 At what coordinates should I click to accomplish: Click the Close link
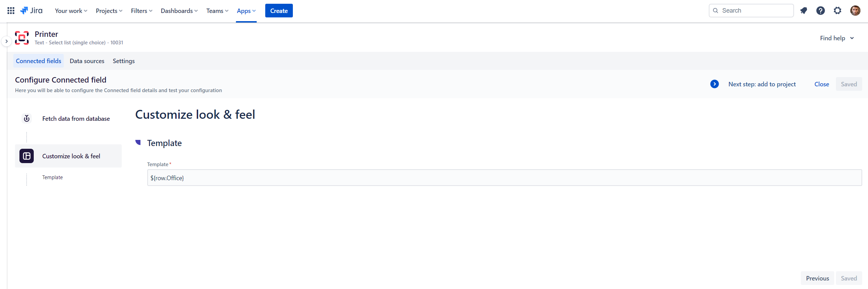click(822, 84)
